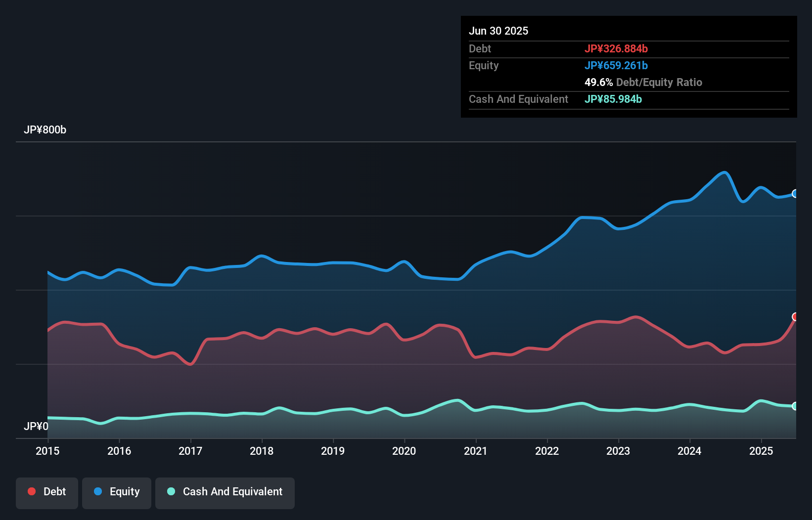The height and width of the screenshot is (520, 812).
Task: Click the blue Equity value JP¥659.261b link
Action: (616, 65)
